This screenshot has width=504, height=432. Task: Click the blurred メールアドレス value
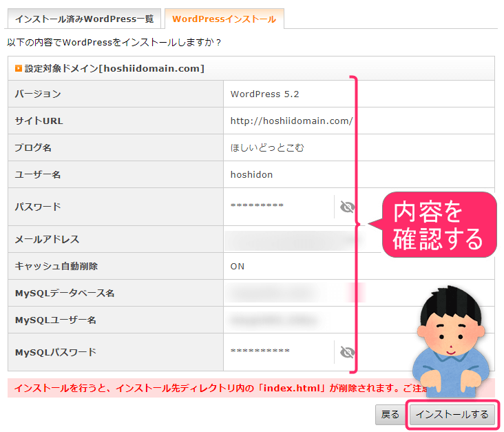click(289, 239)
